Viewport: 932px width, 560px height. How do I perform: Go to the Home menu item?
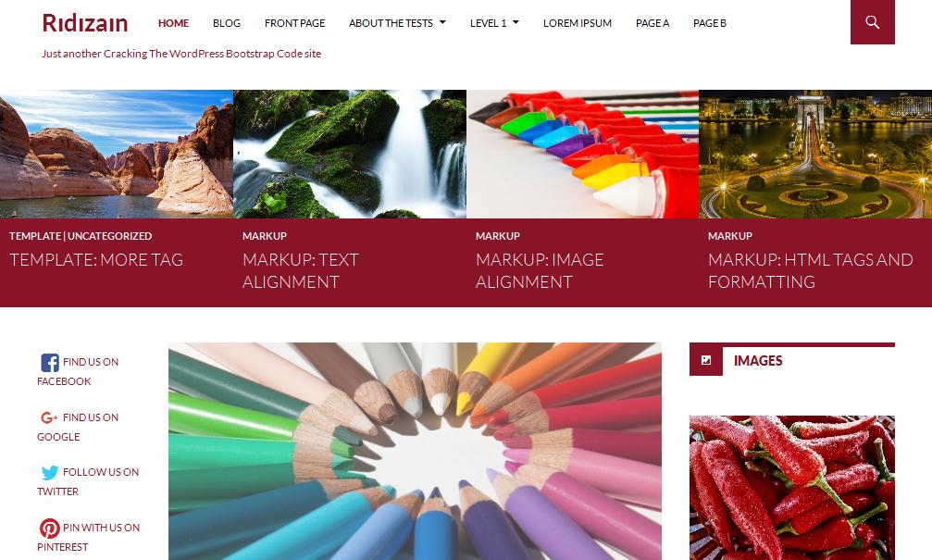173,23
